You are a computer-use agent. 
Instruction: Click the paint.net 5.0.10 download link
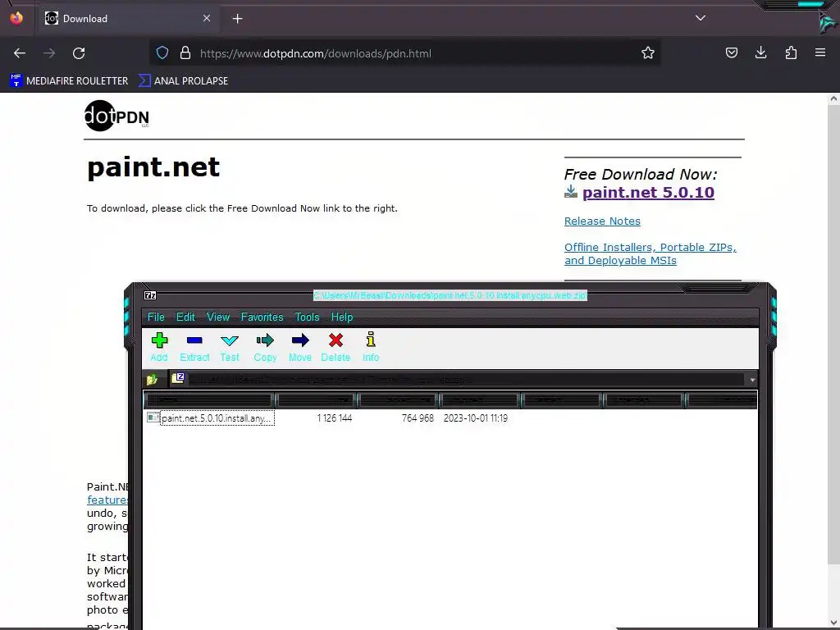[648, 192]
